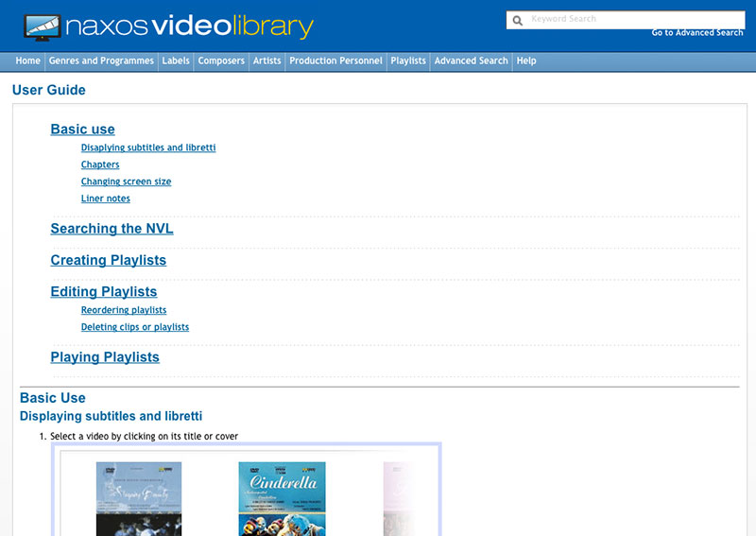
Task: Follow the Chapters guide link
Action: click(100, 164)
